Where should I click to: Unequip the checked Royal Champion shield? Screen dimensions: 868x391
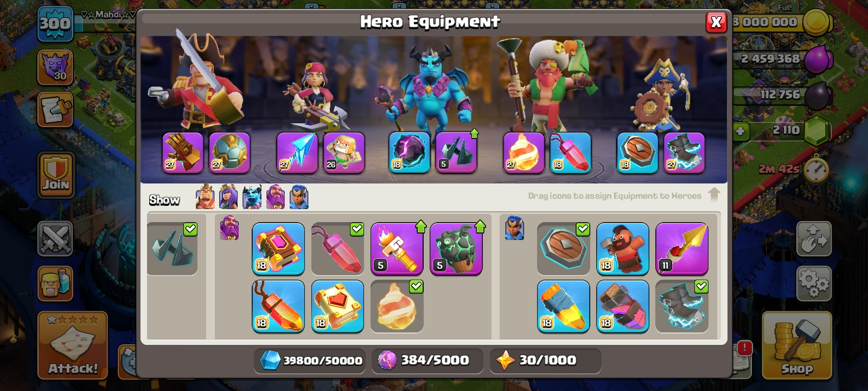tap(564, 248)
